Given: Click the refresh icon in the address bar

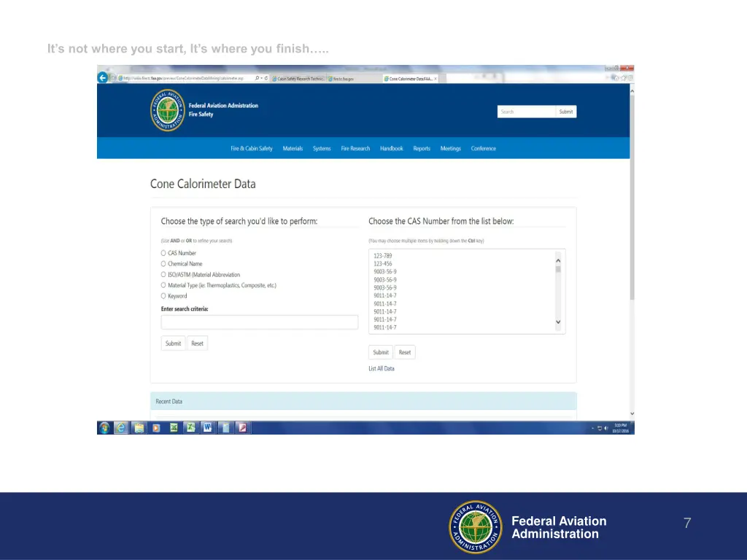Looking at the screenshot, I should point(266,78).
